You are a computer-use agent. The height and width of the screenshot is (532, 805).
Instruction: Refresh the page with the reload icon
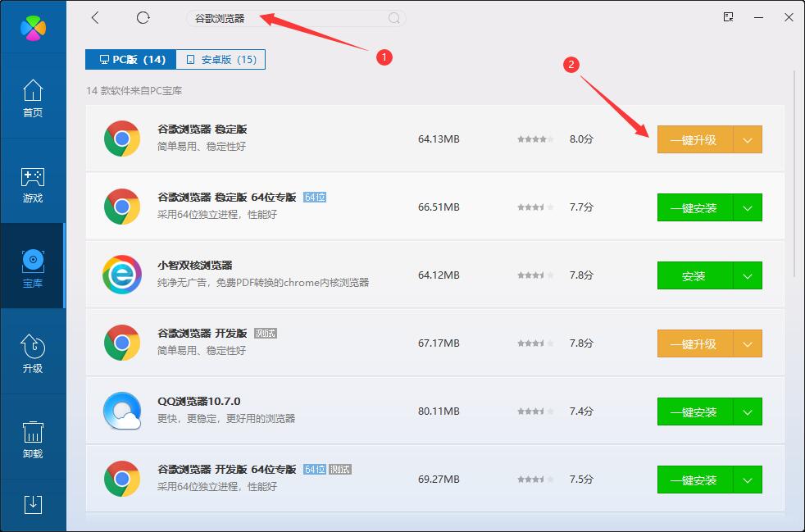click(143, 18)
